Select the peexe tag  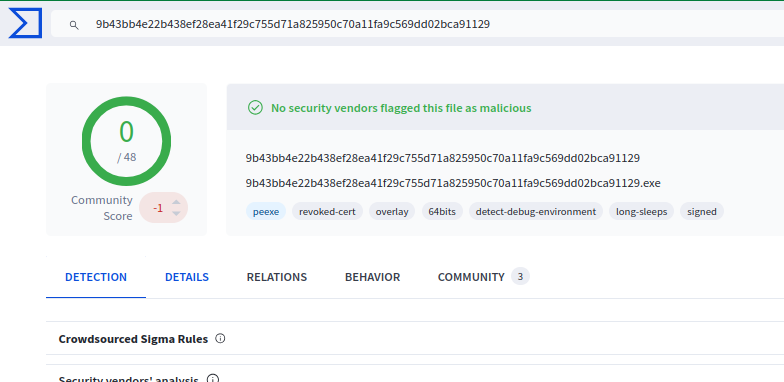(266, 212)
